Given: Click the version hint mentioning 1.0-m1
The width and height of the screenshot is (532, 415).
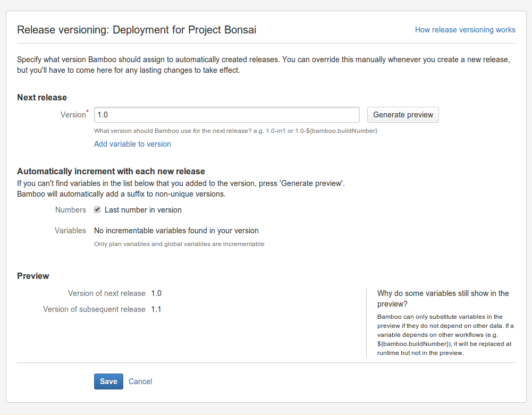Looking at the screenshot, I should click(235, 131).
